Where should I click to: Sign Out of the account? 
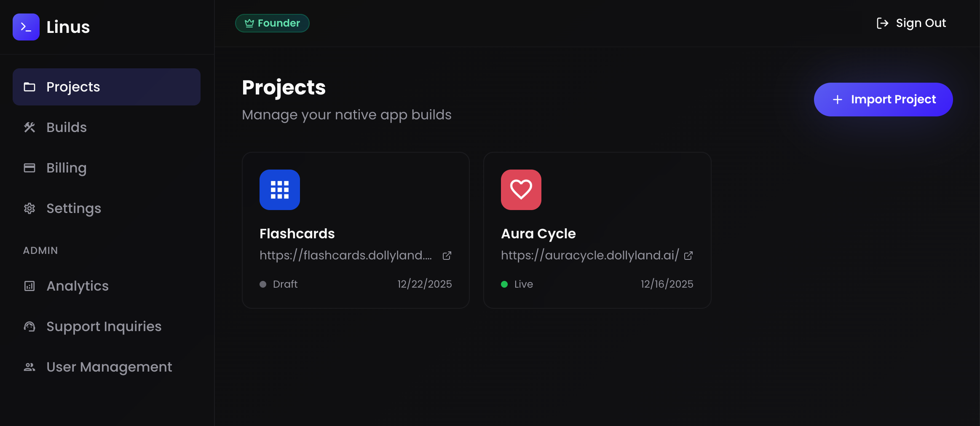(x=911, y=23)
